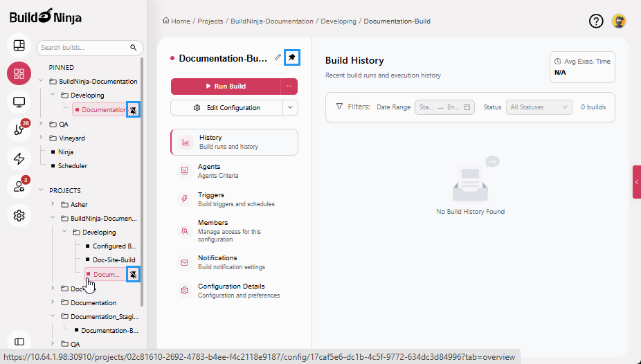Collapse pinned Developing folder
The width and height of the screenshot is (641, 364).
[53, 95]
